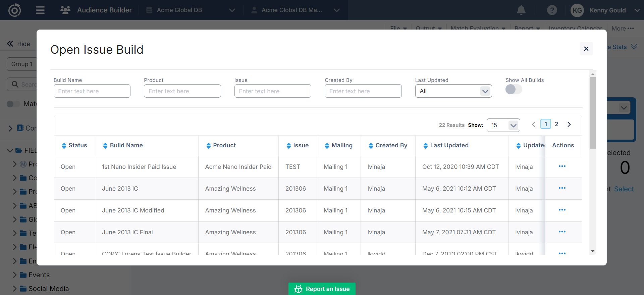Toggle the Show All Builds switch
Screen dimensions: 644x295
click(514, 90)
